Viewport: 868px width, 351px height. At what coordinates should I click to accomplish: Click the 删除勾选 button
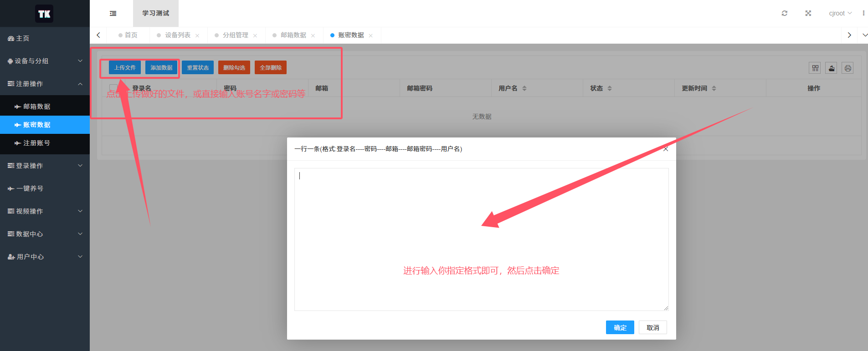234,67
